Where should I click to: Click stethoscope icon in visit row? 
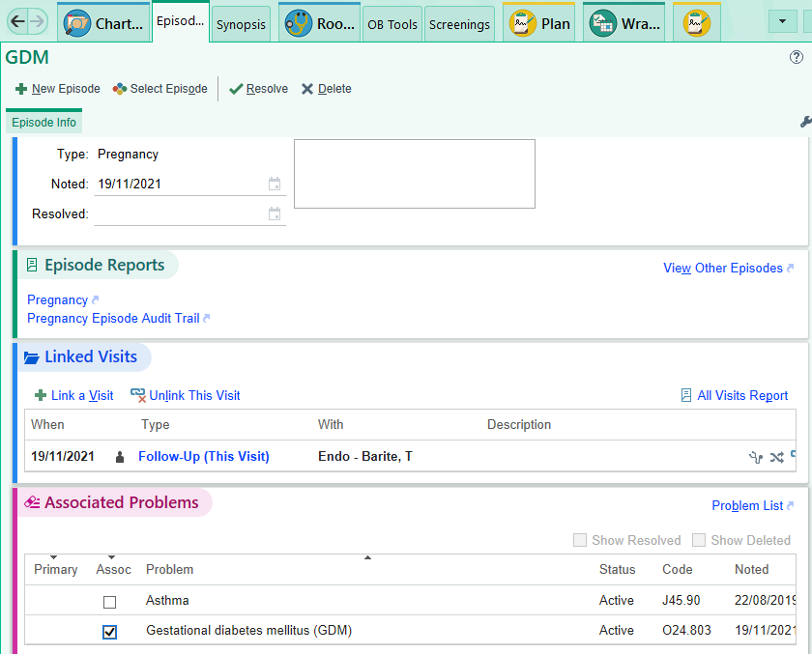[x=756, y=457]
